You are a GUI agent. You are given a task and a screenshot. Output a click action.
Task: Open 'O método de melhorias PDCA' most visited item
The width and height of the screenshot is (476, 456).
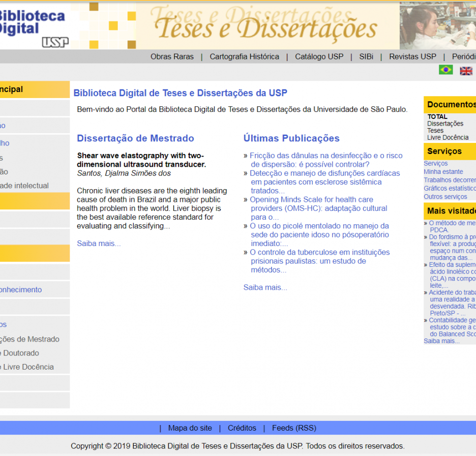(452, 227)
